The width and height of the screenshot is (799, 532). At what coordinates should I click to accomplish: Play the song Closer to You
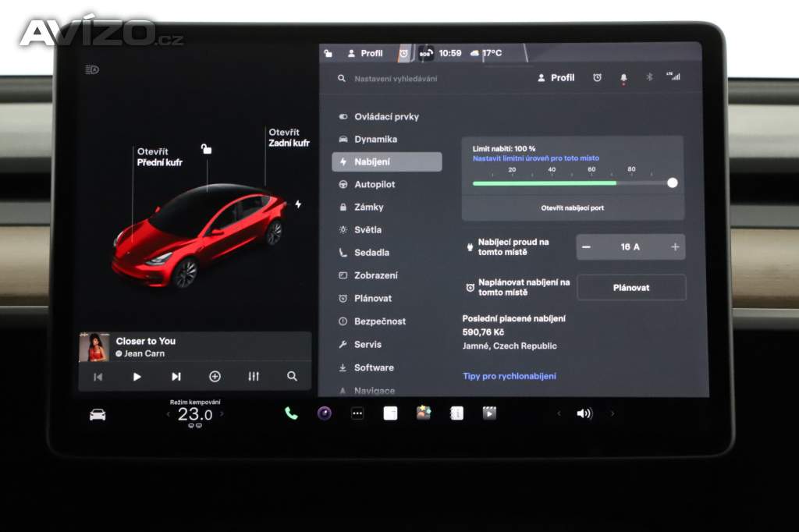click(x=137, y=376)
